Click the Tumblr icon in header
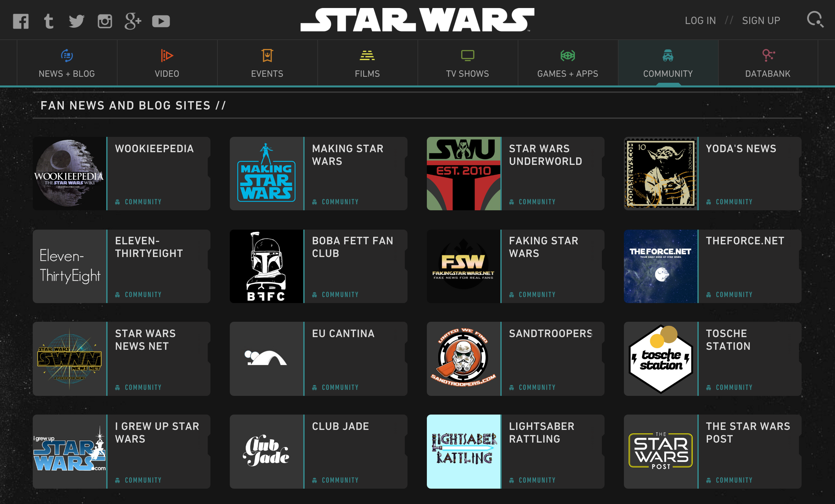 point(49,21)
